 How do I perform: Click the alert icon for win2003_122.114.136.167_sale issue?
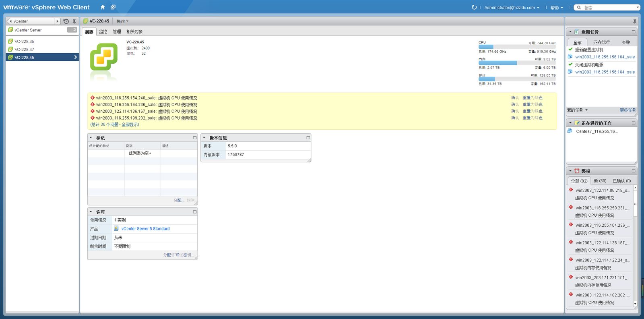(93, 111)
